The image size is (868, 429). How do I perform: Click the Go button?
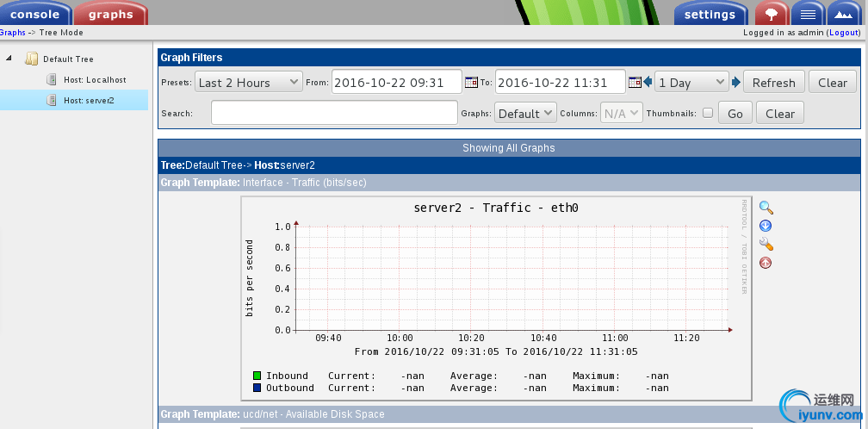[x=735, y=114]
